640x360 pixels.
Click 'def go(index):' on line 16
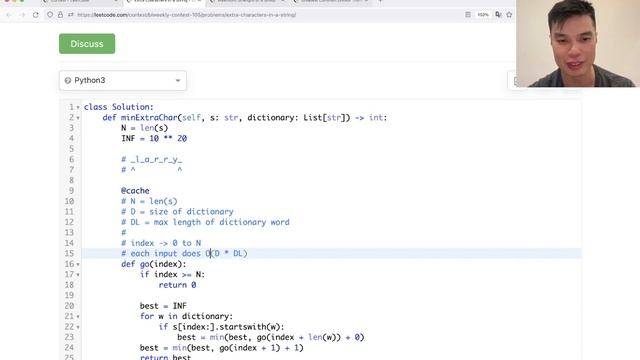tap(153, 264)
